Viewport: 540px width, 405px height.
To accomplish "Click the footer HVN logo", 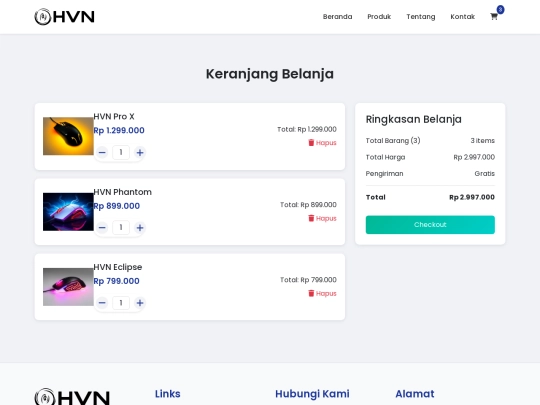I will (72, 396).
